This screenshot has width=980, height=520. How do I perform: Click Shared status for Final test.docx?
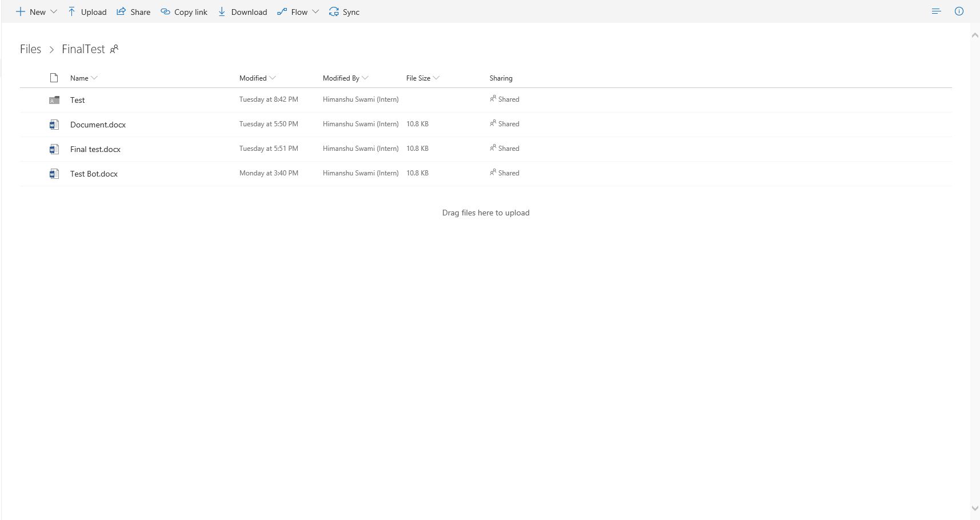coord(505,149)
